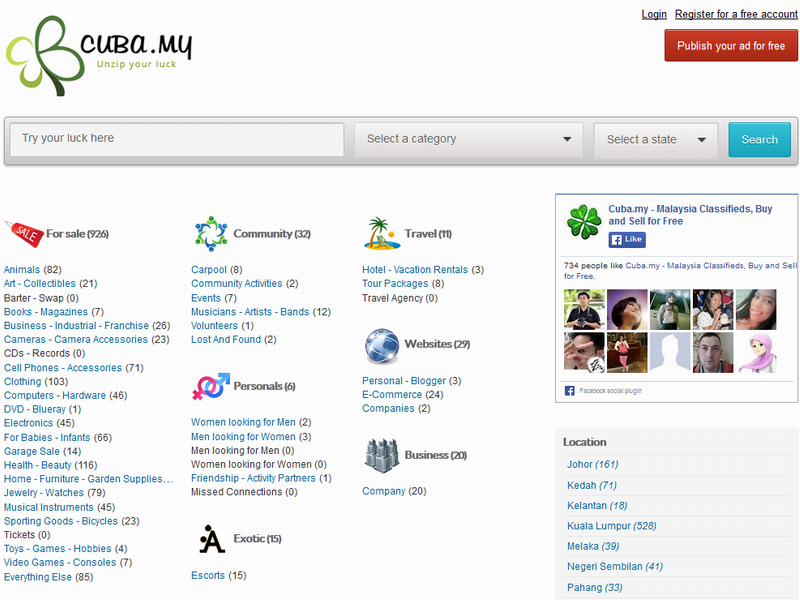Open the Company link under Business
The height and width of the screenshot is (600, 800).
tap(384, 491)
